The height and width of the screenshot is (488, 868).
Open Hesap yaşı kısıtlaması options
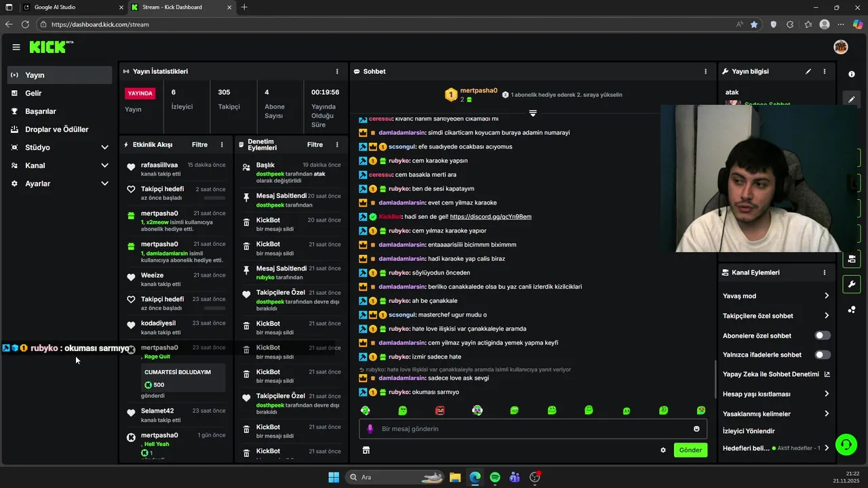point(776,394)
